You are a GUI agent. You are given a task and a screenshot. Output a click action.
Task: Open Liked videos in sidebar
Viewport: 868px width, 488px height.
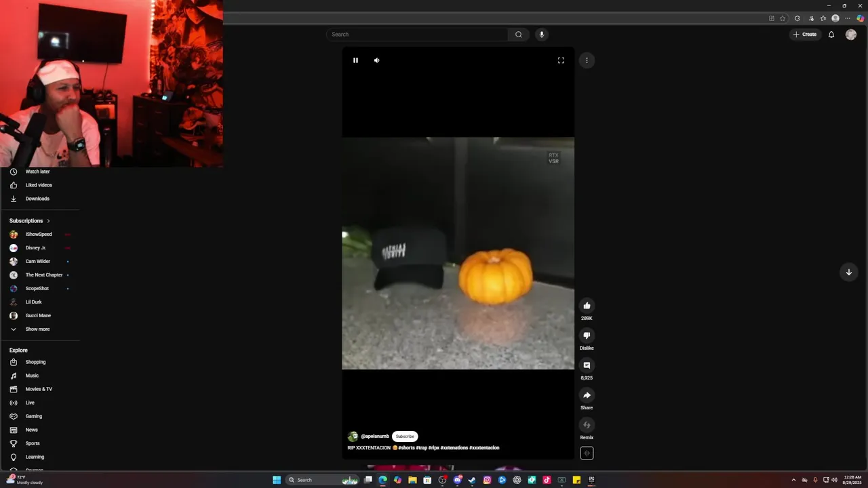click(39, 185)
